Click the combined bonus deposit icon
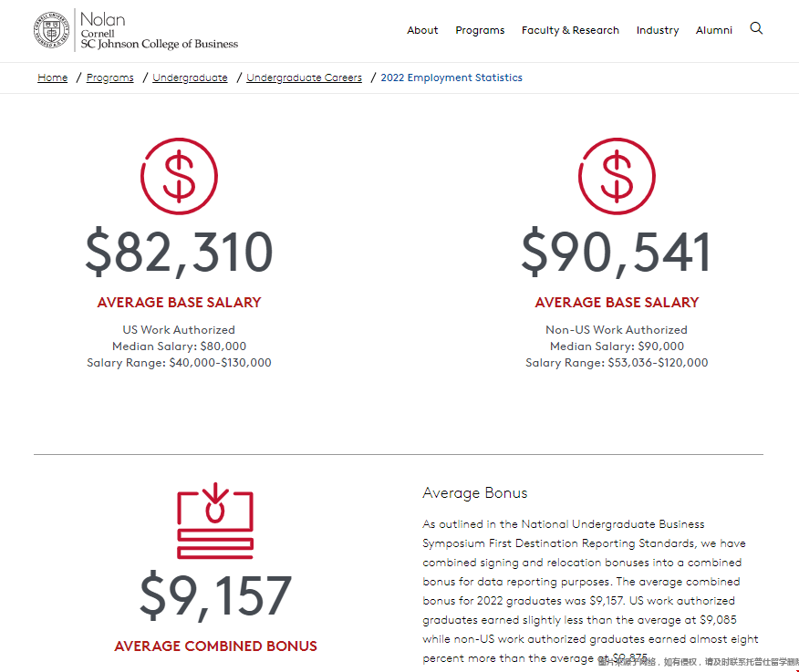Viewport: 799px width, 672px height. [x=215, y=522]
